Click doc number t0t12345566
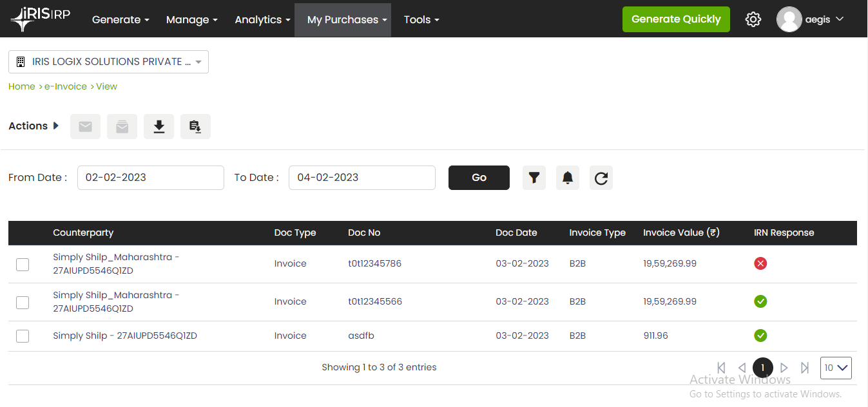This screenshot has height=407, width=868. point(375,301)
